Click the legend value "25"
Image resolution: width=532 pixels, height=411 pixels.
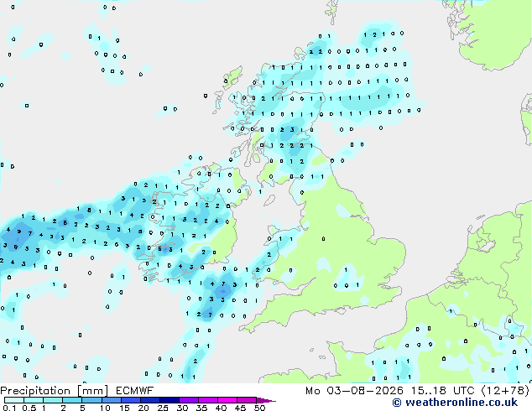tap(163, 408)
